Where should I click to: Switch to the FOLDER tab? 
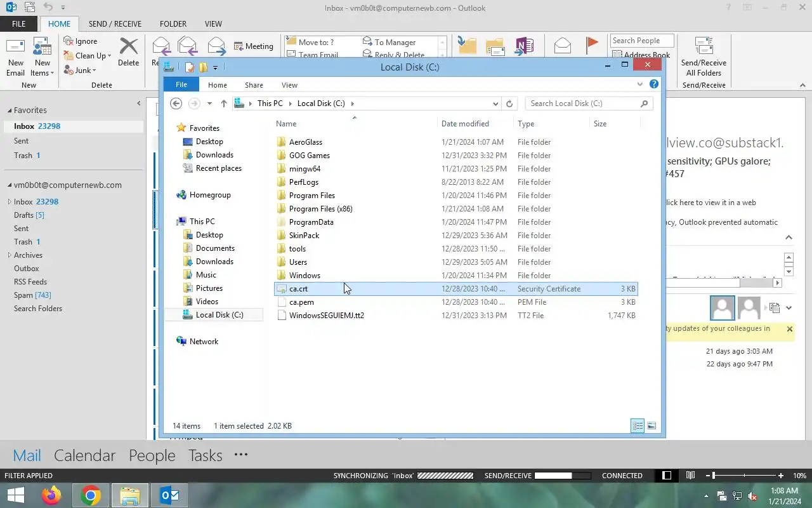click(x=173, y=24)
